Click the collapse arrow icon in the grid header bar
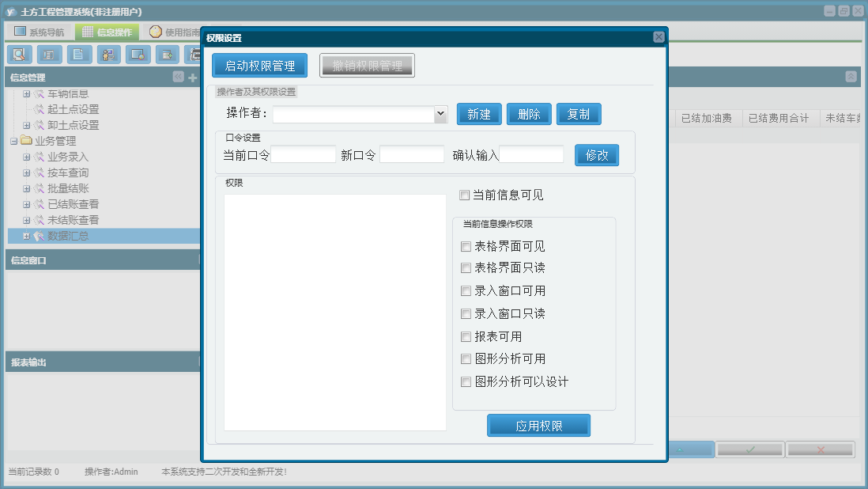 tap(851, 77)
